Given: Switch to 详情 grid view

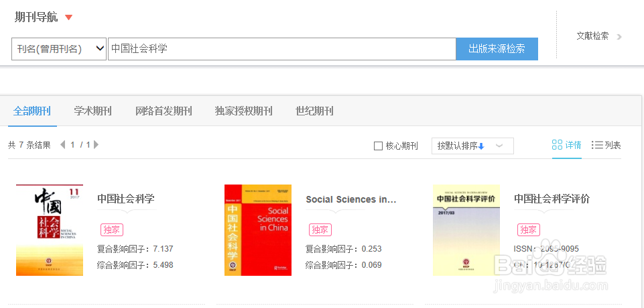Looking at the screenshot, I should 566,145.
